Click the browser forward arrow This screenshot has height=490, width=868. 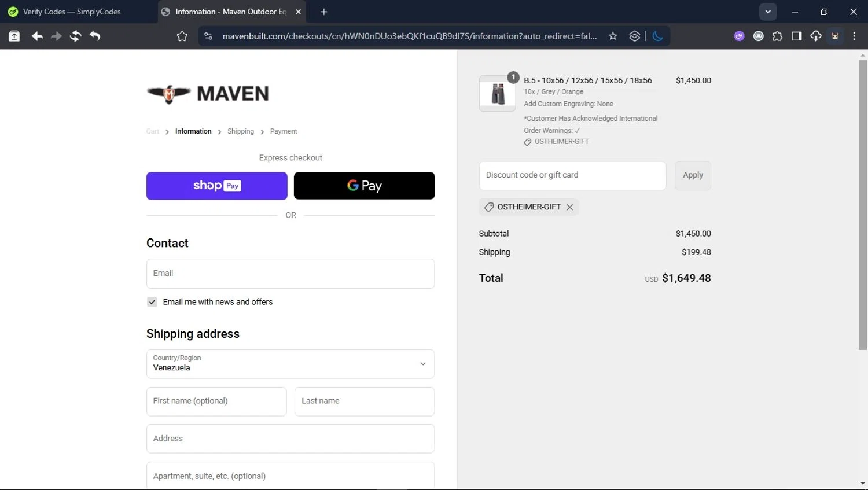56,36
